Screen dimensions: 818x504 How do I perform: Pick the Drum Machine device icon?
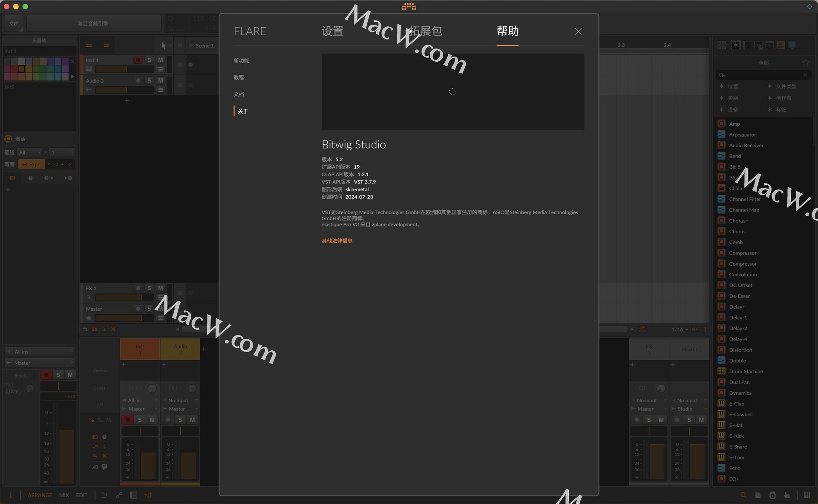(x=721, y=371)
